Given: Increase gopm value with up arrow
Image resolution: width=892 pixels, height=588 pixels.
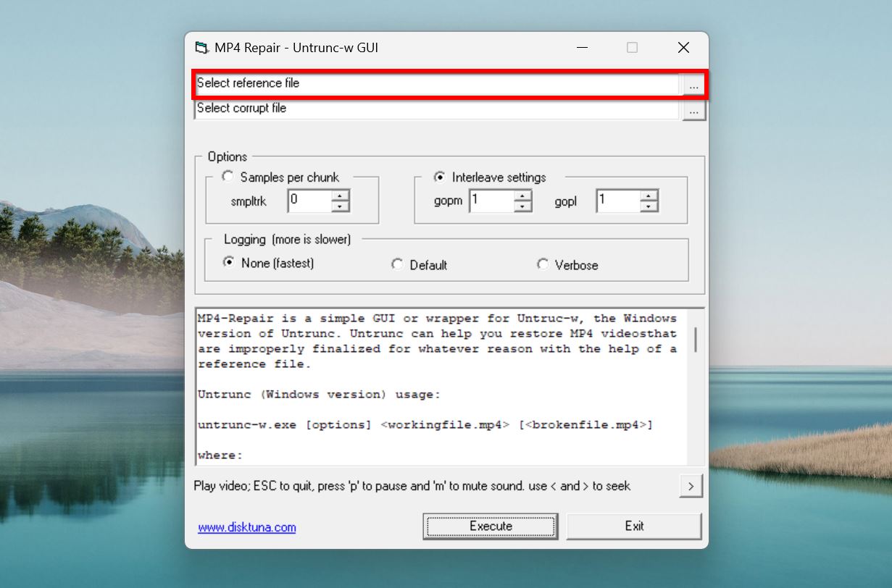Looking at the screenshot, I should 522,195.
